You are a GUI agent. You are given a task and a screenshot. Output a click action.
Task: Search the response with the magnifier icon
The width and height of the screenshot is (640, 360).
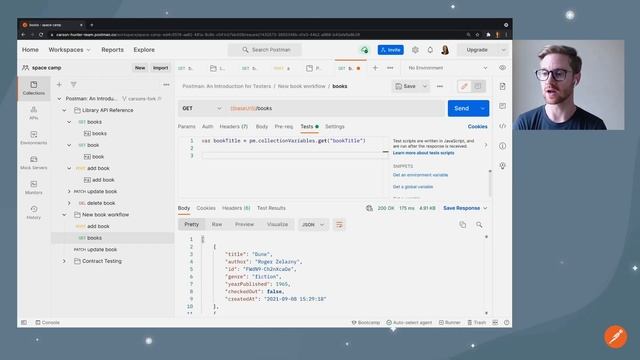[479, 224]
